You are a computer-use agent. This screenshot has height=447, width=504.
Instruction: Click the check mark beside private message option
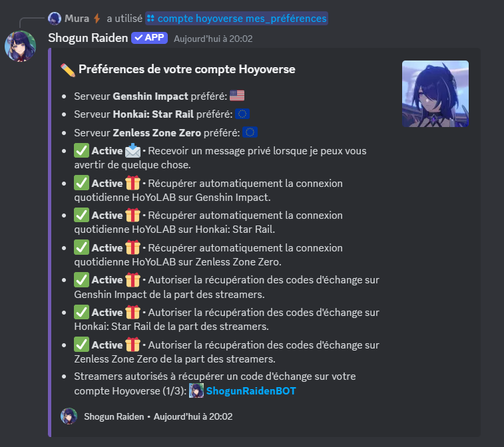click(x=82, y=150)
